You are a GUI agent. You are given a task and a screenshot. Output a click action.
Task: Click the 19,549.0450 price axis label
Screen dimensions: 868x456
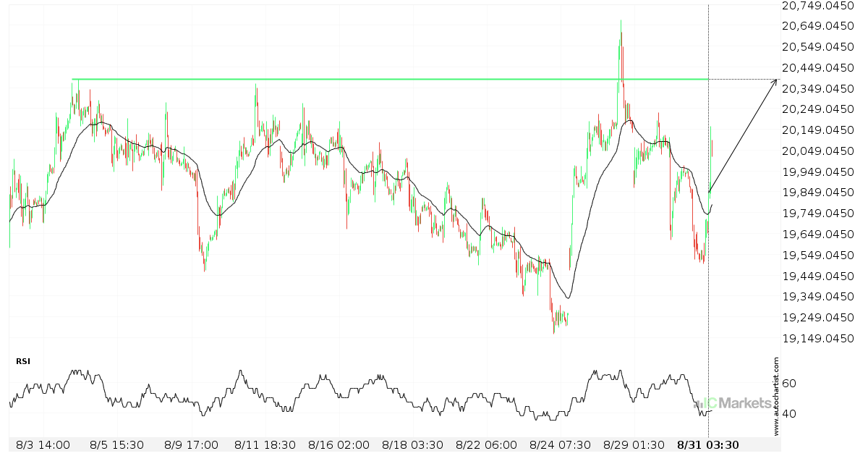click(820, 256)
